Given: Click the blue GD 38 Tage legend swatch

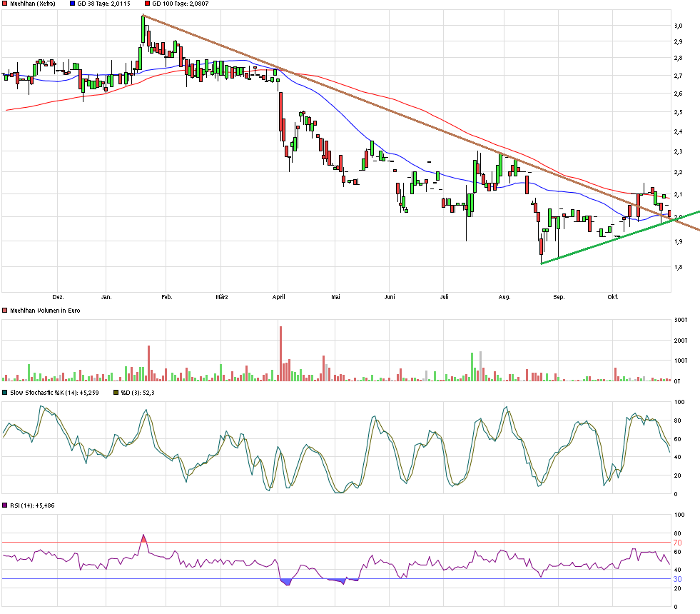Looking at the screenshot, I should [x=73, y=4].
